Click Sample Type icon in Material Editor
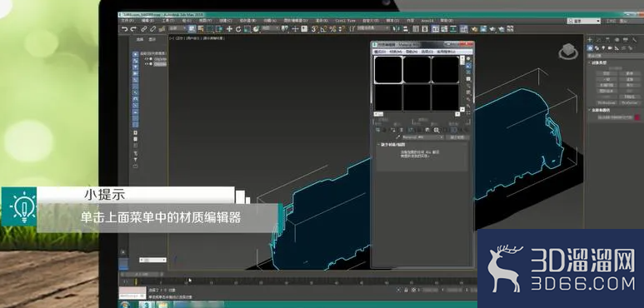The image size is (644, 308). point(468,58)
